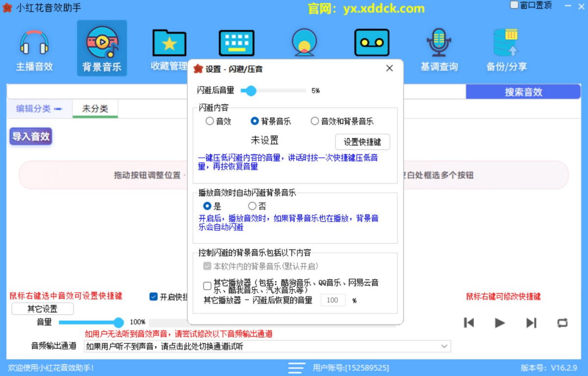Open the cassette tape tool
Viewport: 588px width, 376px height.
coord(371,42)
